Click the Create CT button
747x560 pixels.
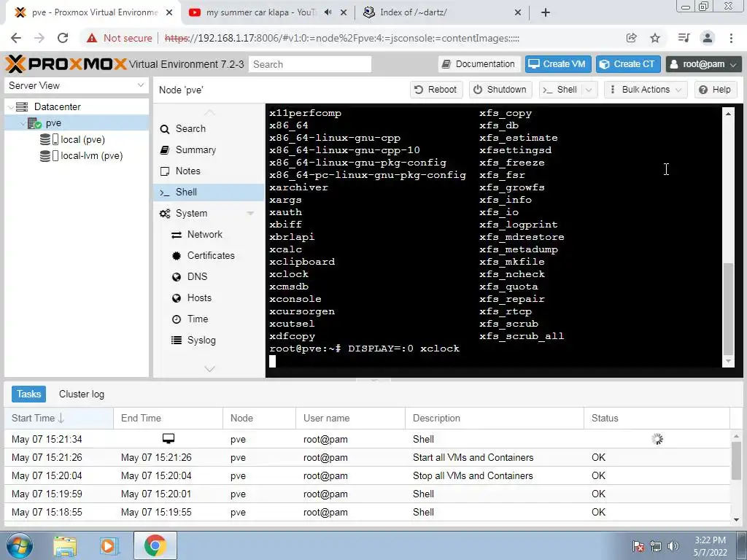tap(628, 64)
